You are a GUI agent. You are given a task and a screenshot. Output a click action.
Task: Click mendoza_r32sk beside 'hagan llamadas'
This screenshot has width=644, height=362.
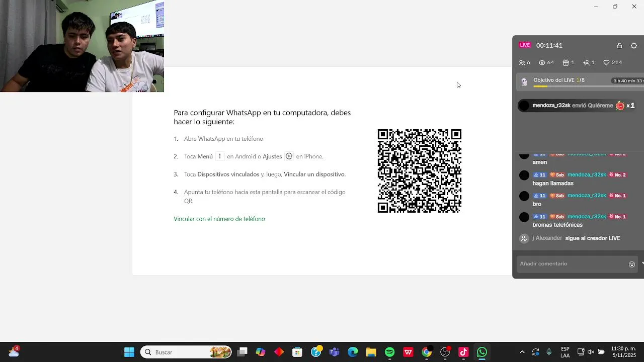[x=587, y=175]
